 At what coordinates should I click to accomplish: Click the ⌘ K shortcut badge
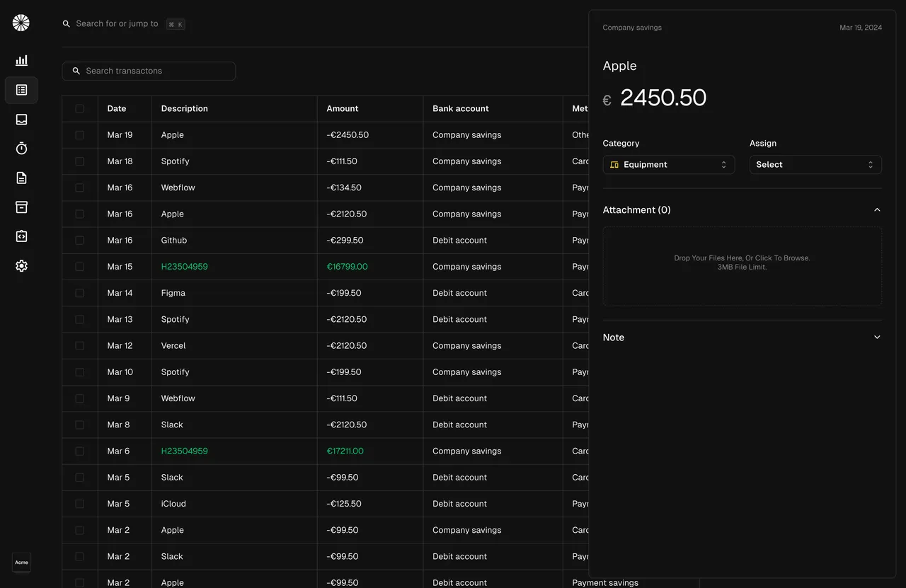[176, 24]
